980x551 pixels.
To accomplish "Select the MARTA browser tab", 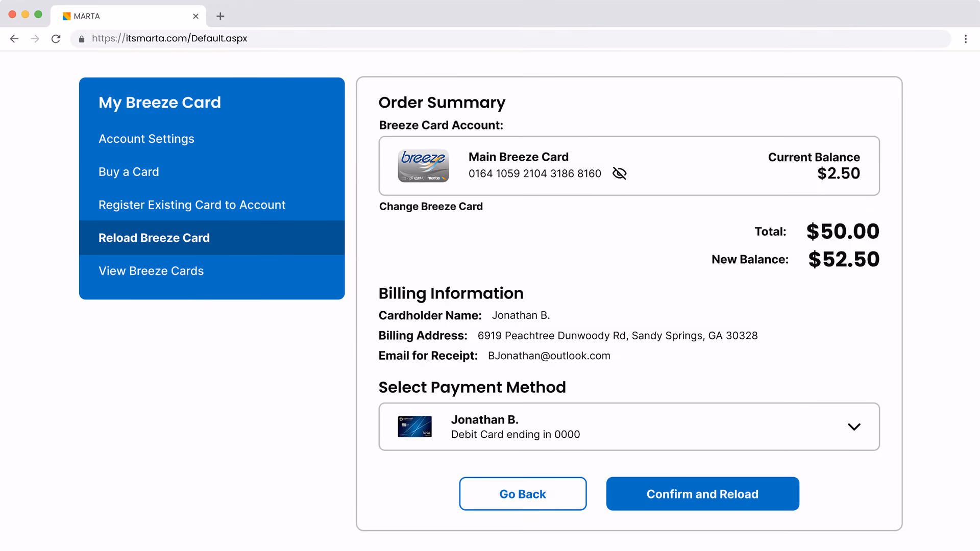I will point(129,16).
